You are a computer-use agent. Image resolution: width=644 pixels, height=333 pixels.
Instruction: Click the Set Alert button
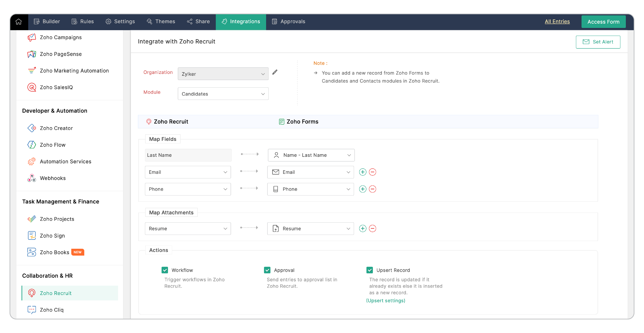[x=598, y=42]
